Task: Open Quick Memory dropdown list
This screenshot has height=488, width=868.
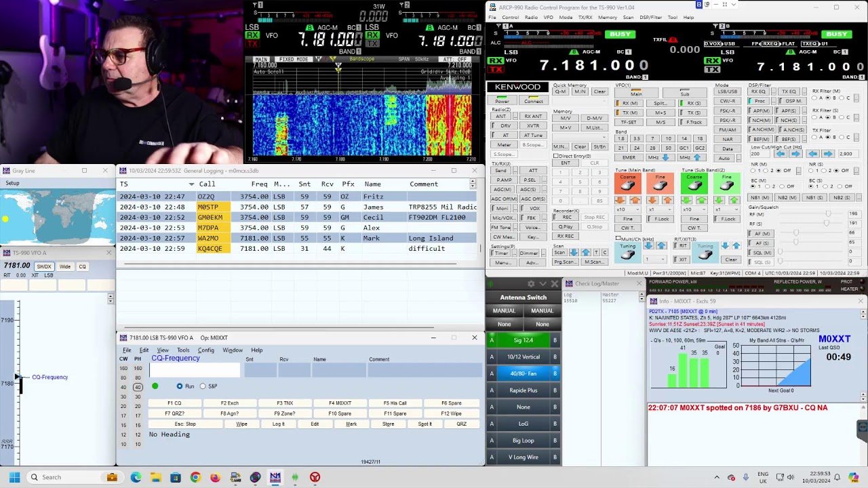Action: [580, 101]
